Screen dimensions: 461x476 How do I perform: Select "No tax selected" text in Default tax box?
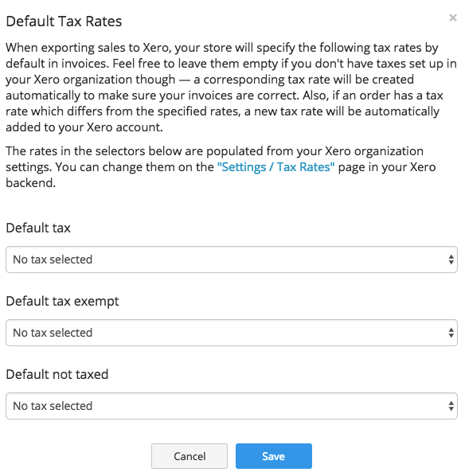click(53, 259)
